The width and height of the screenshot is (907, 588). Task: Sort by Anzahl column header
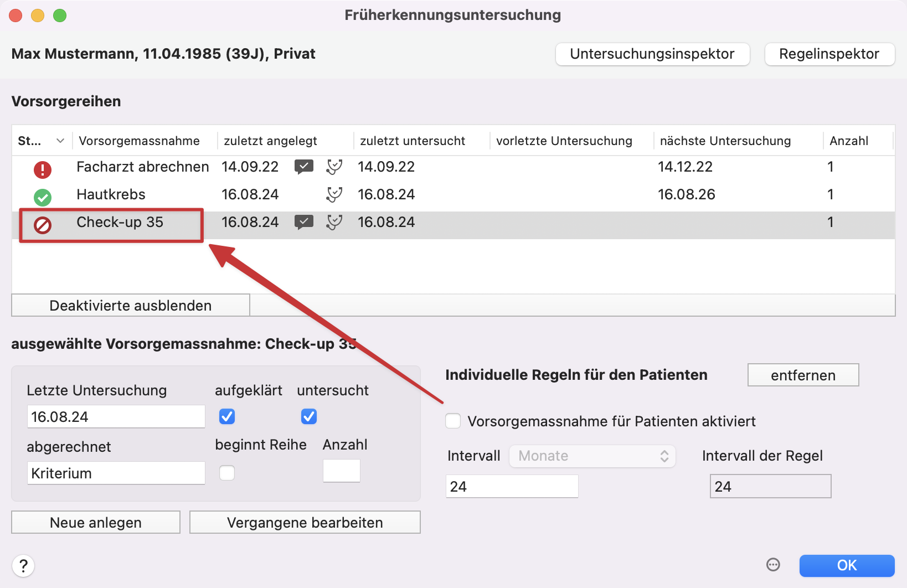pos(849,141)
